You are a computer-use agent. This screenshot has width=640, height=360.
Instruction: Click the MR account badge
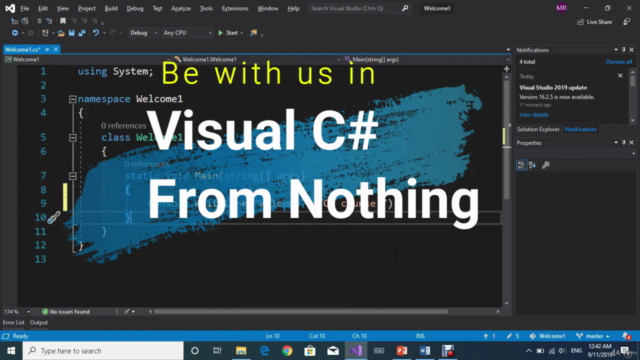[x=562, y=8]
